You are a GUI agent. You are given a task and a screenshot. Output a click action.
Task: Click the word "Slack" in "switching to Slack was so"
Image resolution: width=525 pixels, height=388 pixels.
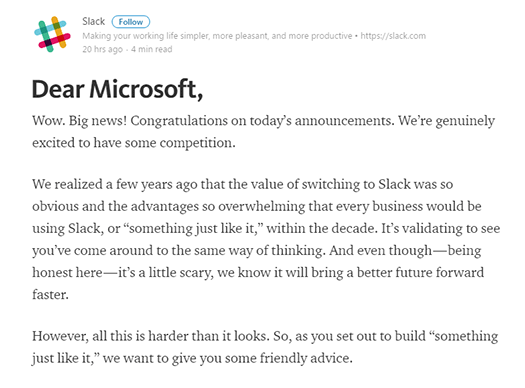click(x=394, y=184)
